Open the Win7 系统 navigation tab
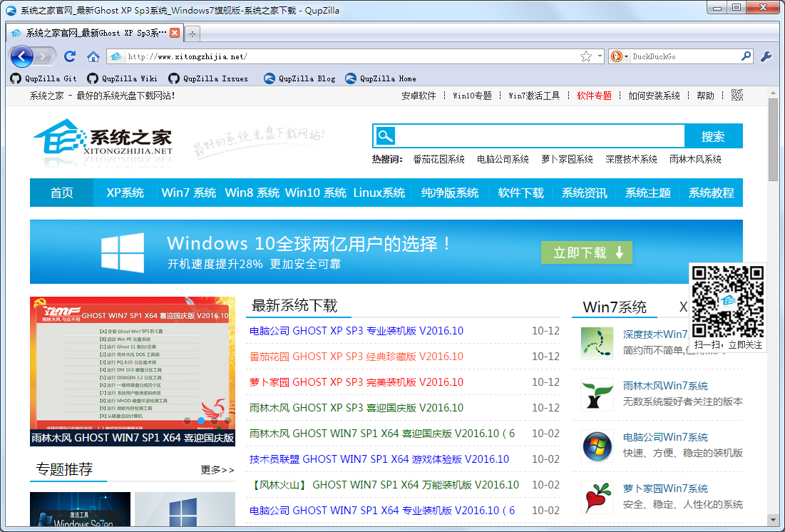The image size is (785, 532). pyautogui.click(x=188, y=193)
